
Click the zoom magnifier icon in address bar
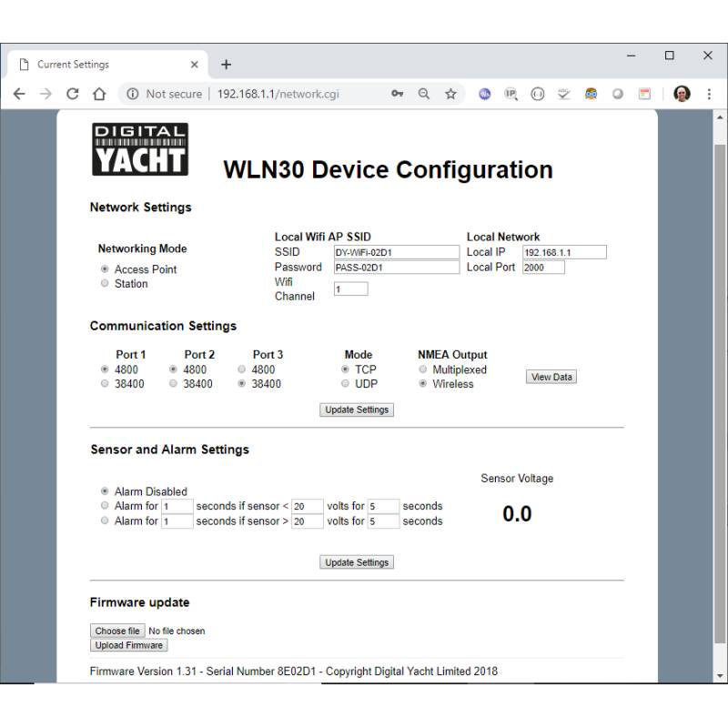click(424, 94)
